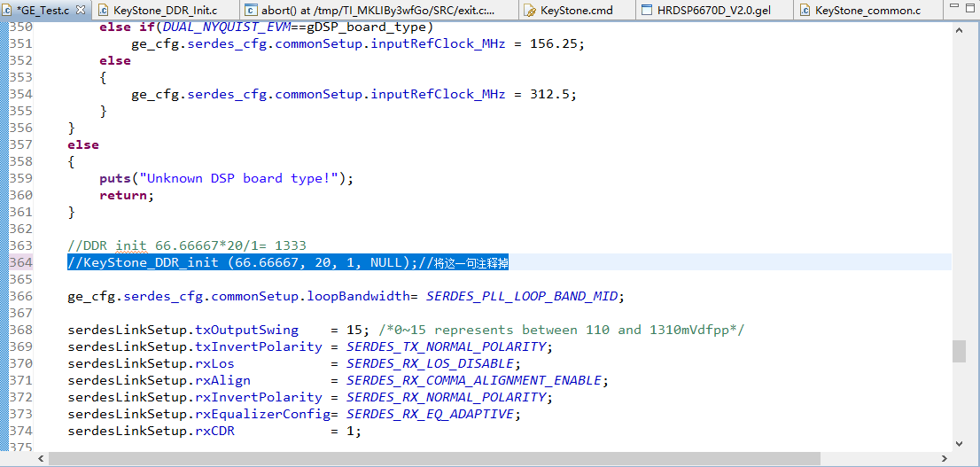Click rxCDR field name
The image size is (980, 467).
tap(214, 431)
